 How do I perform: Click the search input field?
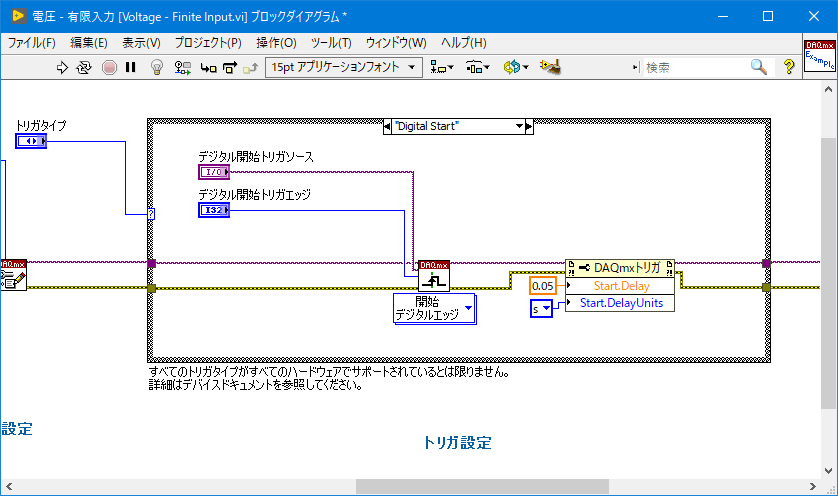click(695, 67)
